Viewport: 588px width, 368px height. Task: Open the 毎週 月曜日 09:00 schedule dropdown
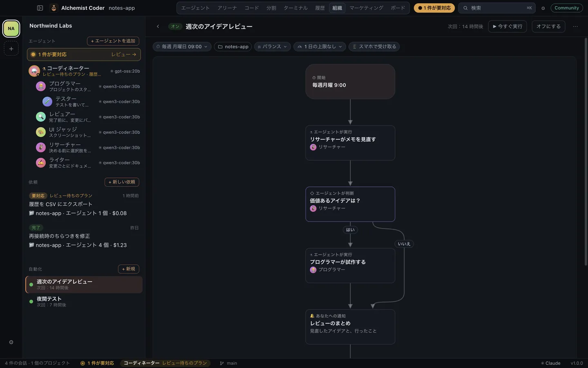182,47
